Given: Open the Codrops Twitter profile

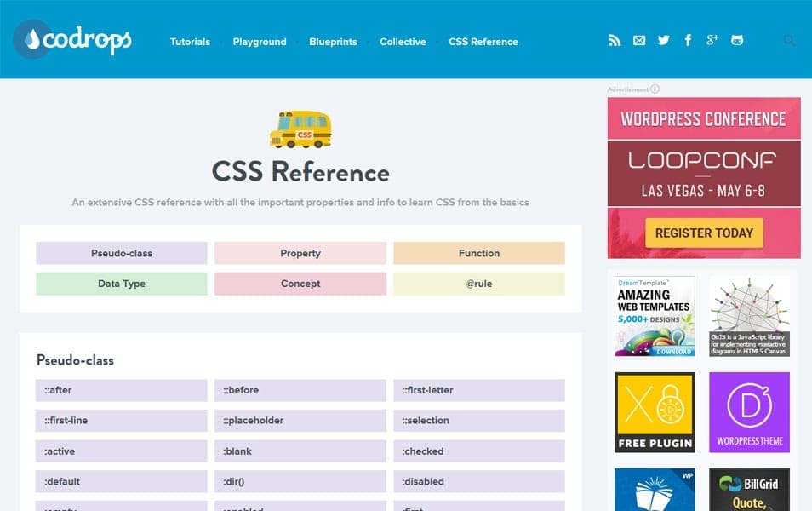Looking at the screenshot, I should (664, 39).
